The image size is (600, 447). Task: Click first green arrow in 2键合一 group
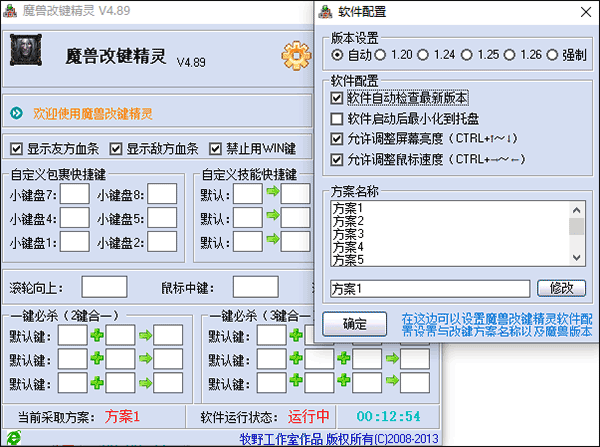point(145,336)
